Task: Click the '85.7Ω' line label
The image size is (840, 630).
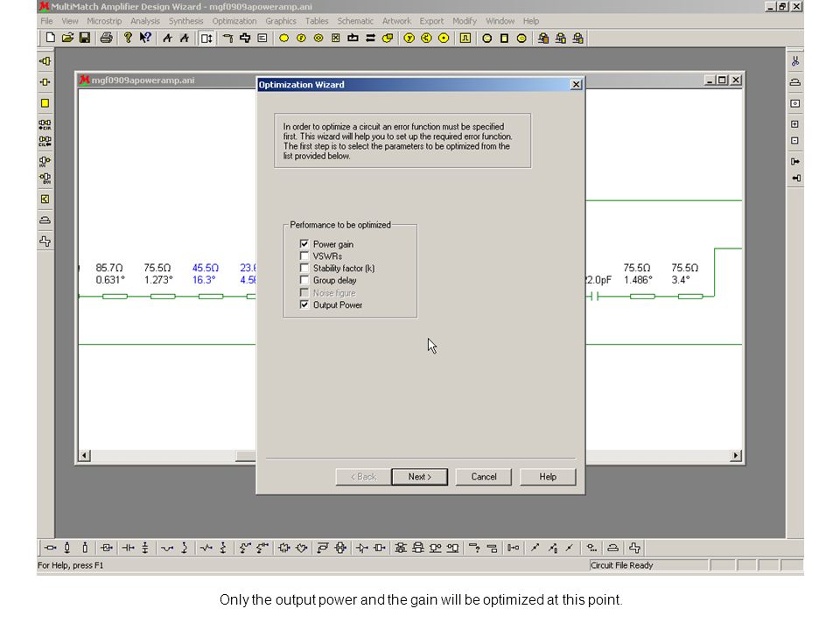Action: [109, 268]
